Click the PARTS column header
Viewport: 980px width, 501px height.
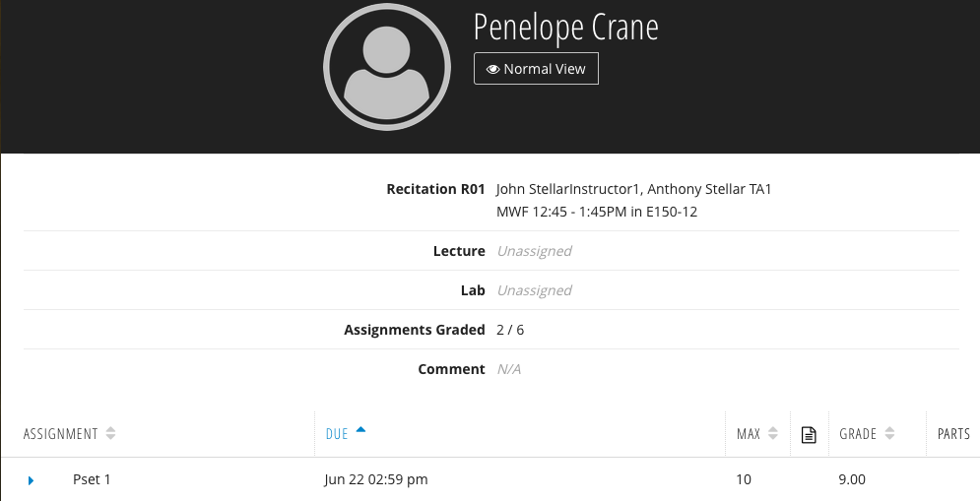tap(953, 434)
